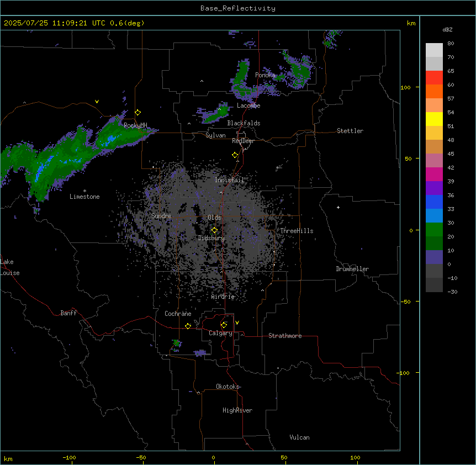Click the km unit label at top right
This screenshot has width=476, height=465.
(411, 23)
